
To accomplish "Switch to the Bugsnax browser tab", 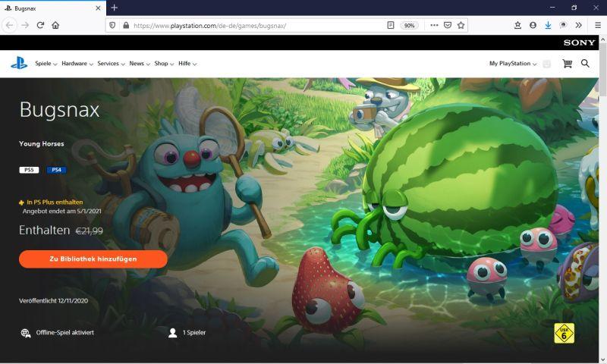I will (x=49, y=8).
